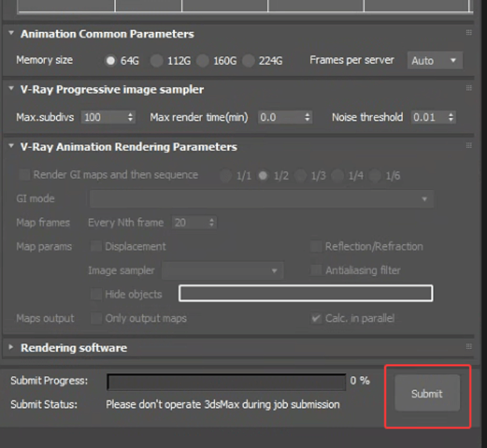Open the Frames per server Auto dropdown

435,61
